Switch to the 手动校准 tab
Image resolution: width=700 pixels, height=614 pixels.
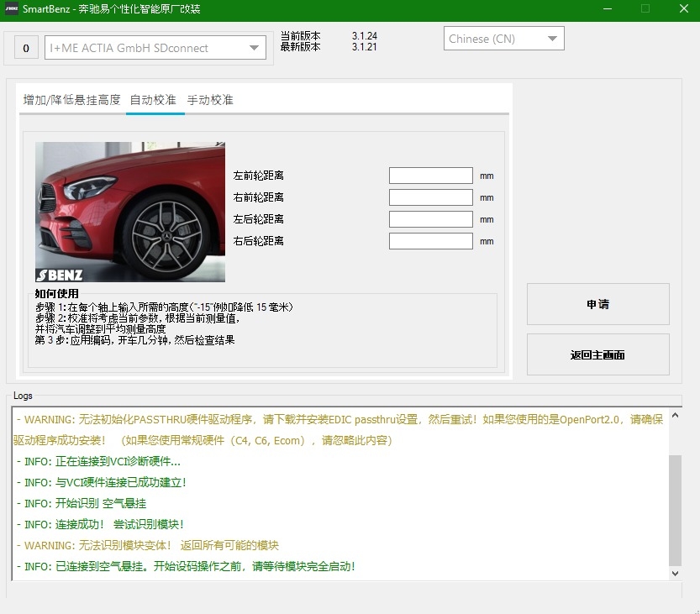(210, 100)
